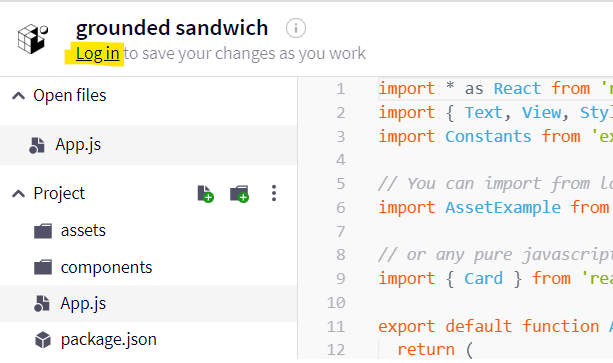The width and height of the screenshot is (613, 363).
Task: Collapse the Project section chevron
Action: (18, 193)
